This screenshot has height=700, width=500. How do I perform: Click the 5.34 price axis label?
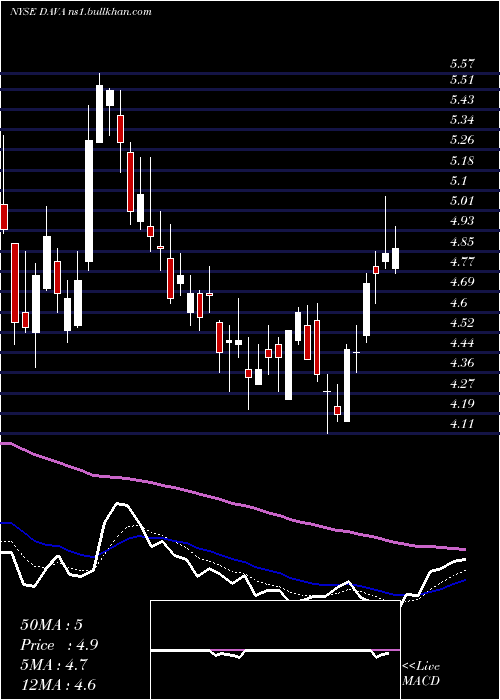click(x=462, y=120)
